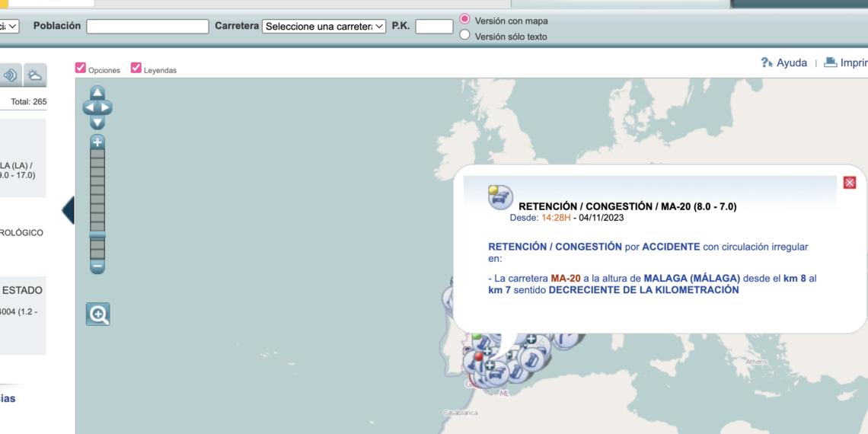Zoom in with the plus button
The width and height of the screenshot is (868, 434).
[97, 142]
